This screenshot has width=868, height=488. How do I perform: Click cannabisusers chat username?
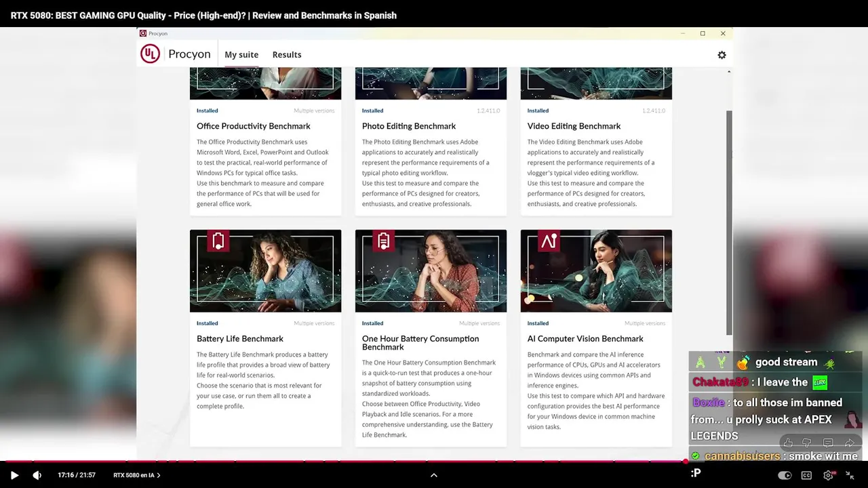[742, 456]
